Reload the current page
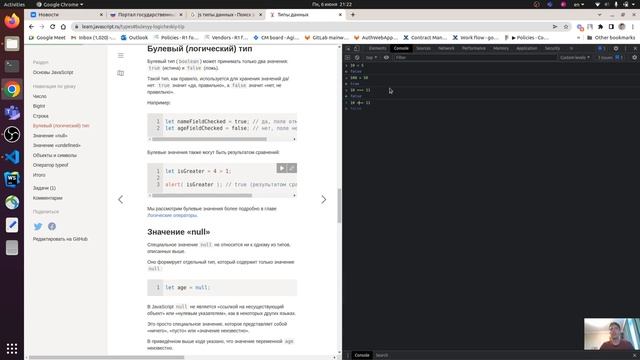 coord(53,27)
